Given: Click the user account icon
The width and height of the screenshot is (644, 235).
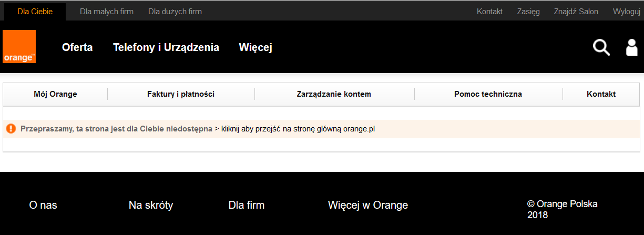Looking at the screenshot, I should click(x=631, y=47).
